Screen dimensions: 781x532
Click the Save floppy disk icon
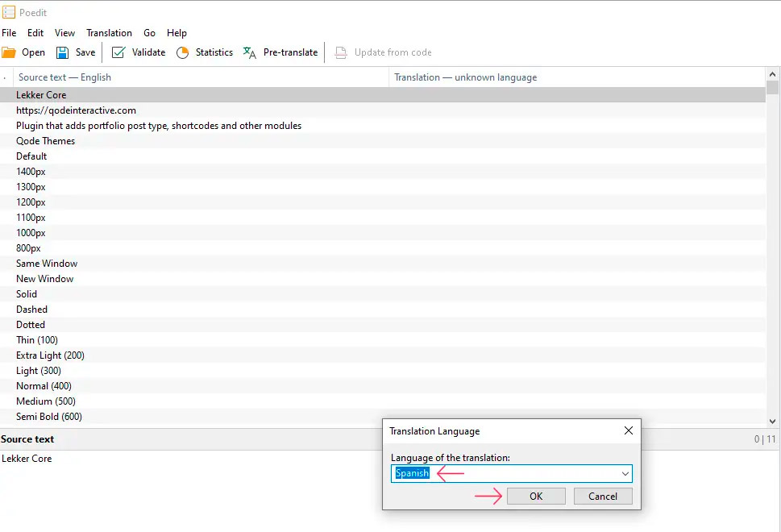[x=62, y=52]
